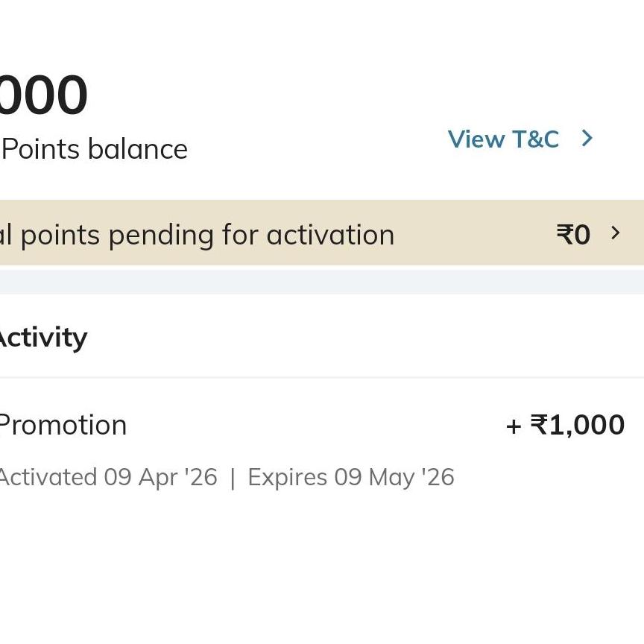Open the View T&C link
This screenshot has width=644, height=644.
tap(503, 139)
